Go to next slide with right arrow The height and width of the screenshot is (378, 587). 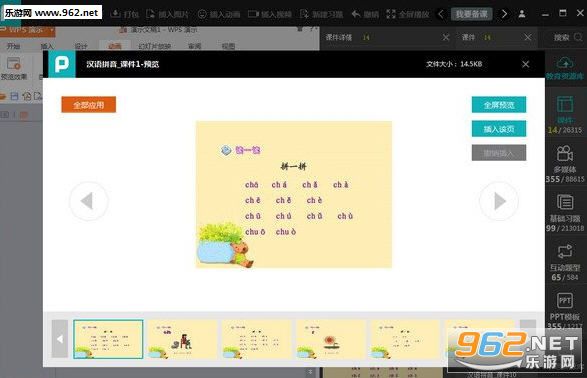pyautogui.click(x=499, y=201)
